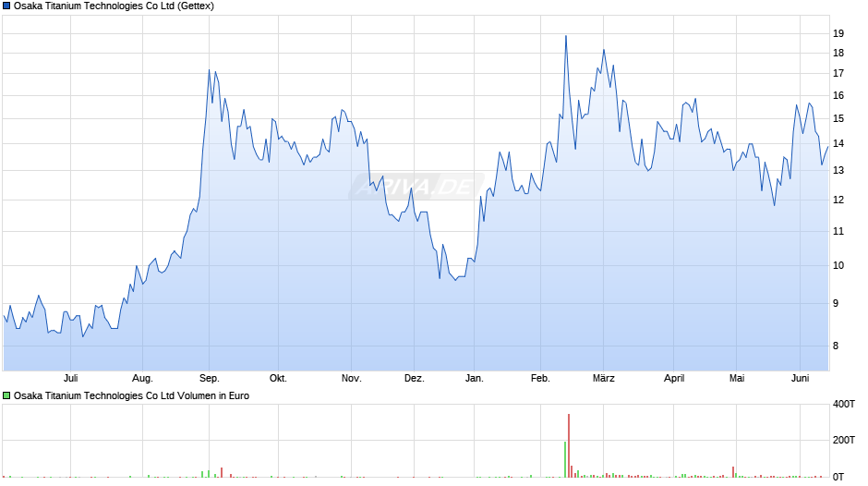868x486 pixels.
Task: Click the price axis value 17
Action: 838,73
